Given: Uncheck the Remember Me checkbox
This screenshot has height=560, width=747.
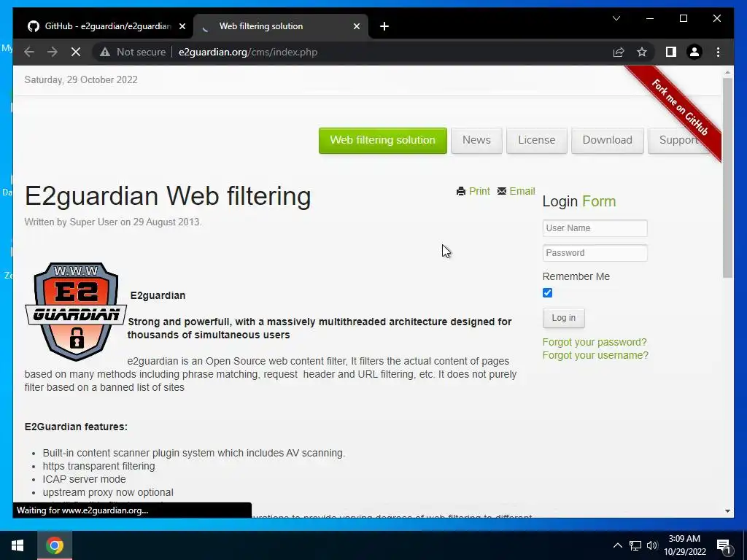Looking at the screenshot, I should 547,293.
